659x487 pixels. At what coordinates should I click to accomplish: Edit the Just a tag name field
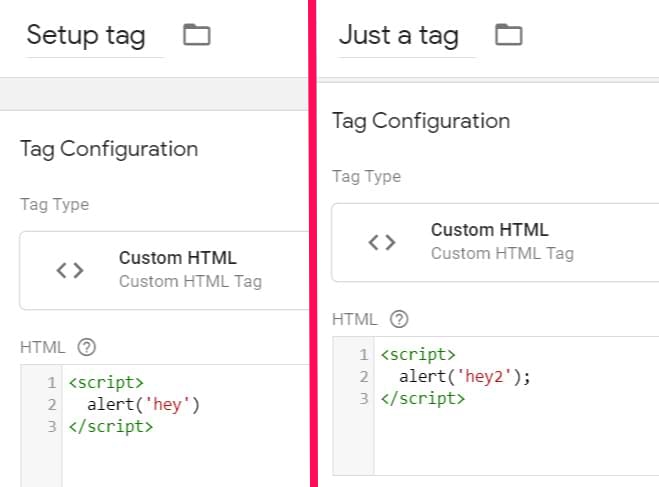pos(398,36)
